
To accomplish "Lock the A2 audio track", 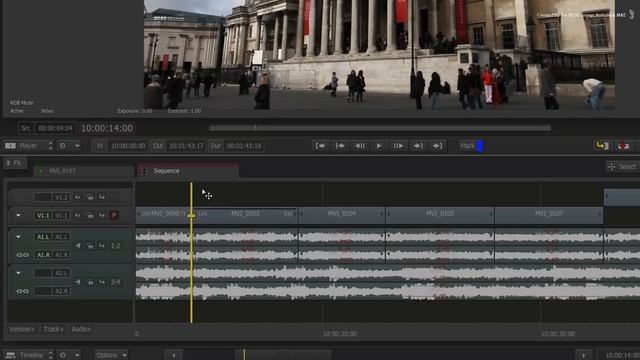I will click(x=90, y=282).
